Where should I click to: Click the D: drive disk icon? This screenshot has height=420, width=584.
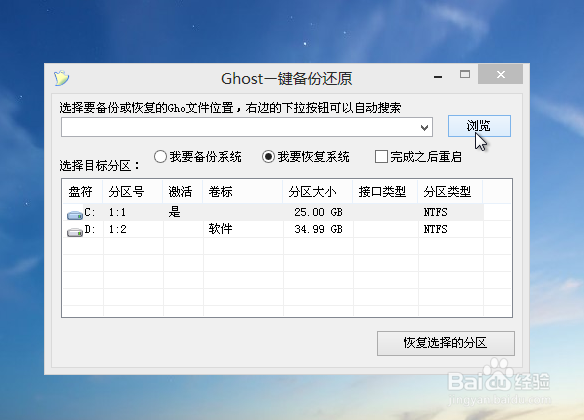pyautogui.click(x=74, y=232)
